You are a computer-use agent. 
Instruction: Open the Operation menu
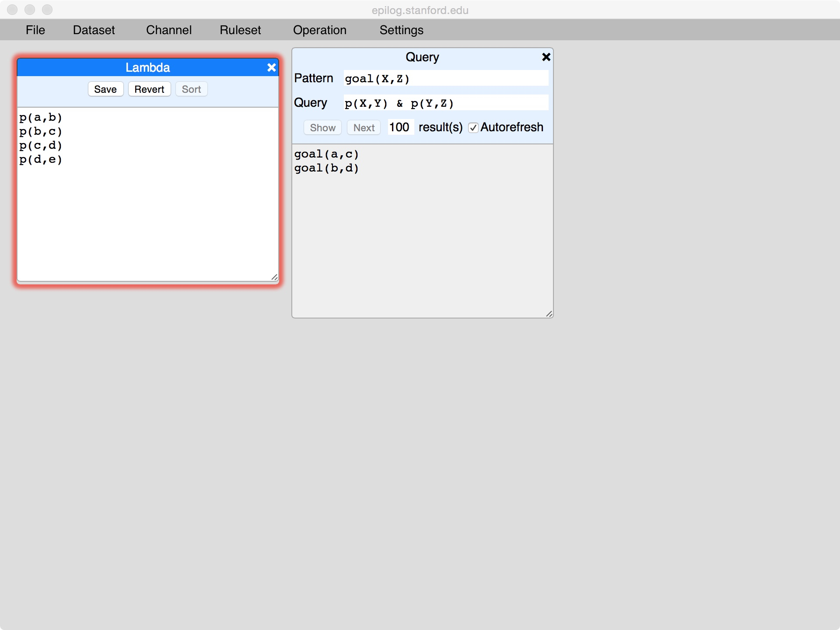coord(319,30)
